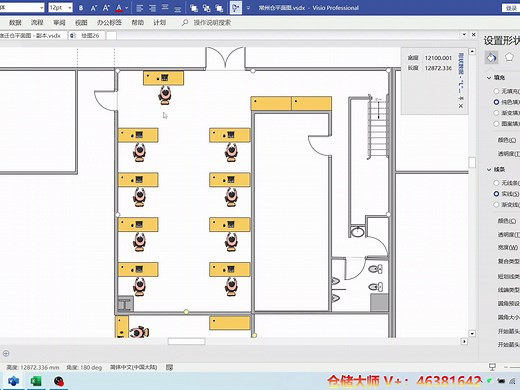Open font color dropdown arrow
520x390 pixels.
coord(127,8)
